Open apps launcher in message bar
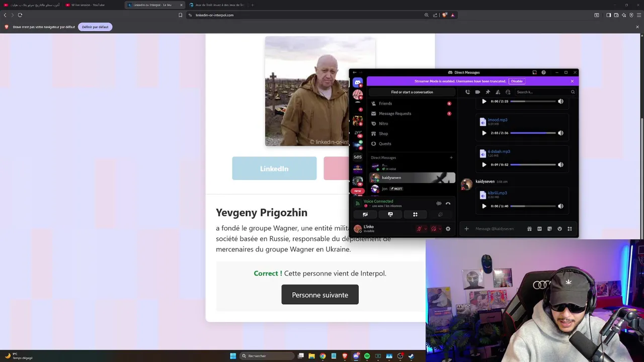Screen dimensions: 644x362 (570, 229)
